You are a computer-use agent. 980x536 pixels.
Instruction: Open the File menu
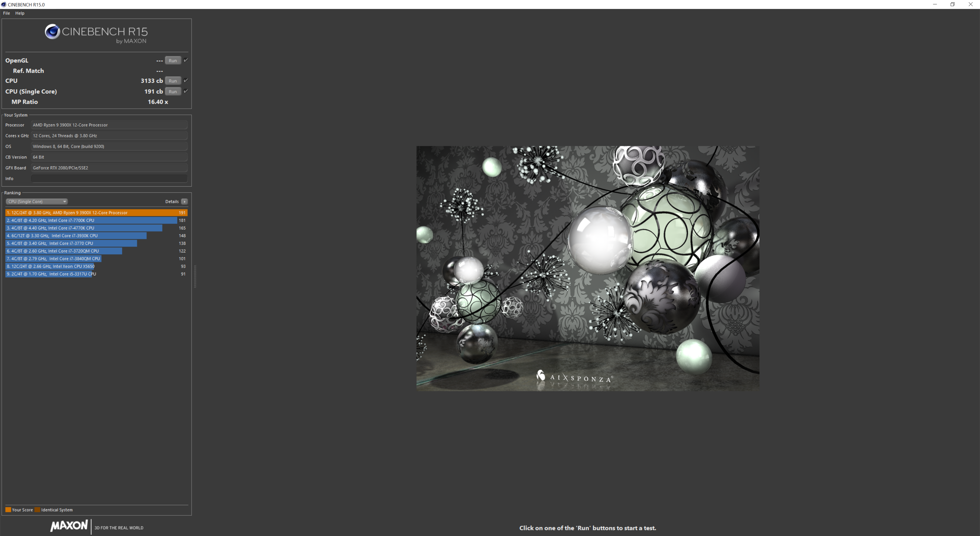tap(6, 13)
